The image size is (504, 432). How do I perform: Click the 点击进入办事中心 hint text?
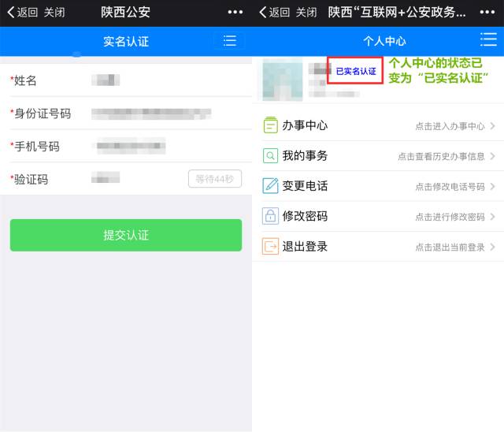point(450,126)
